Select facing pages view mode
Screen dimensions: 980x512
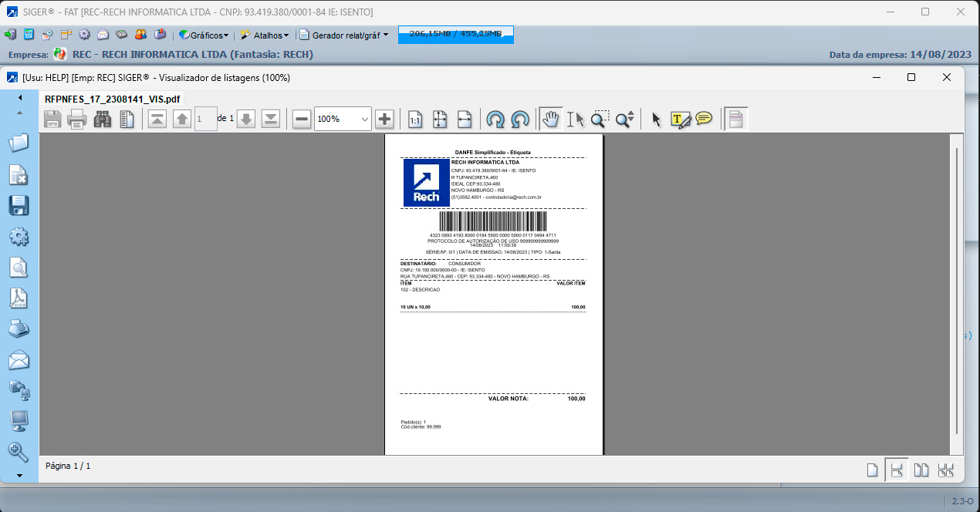coord(921,470)
